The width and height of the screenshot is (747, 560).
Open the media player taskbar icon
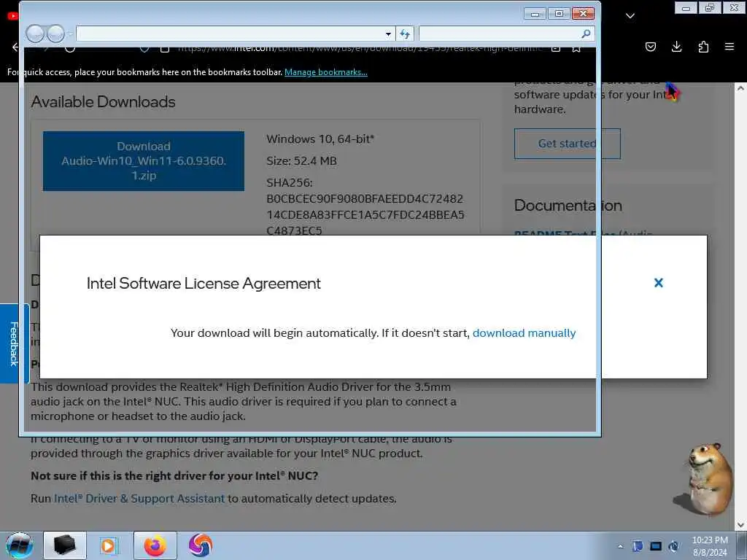[109, 545]
